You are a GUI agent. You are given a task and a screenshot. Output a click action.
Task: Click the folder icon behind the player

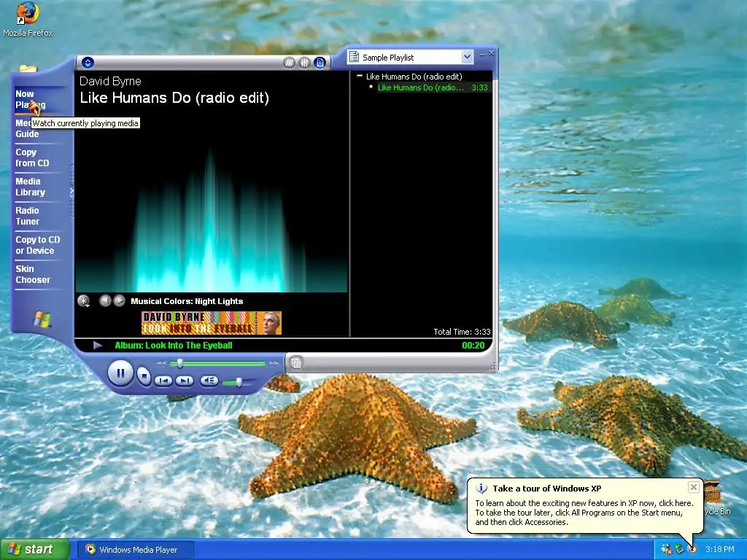28,69
